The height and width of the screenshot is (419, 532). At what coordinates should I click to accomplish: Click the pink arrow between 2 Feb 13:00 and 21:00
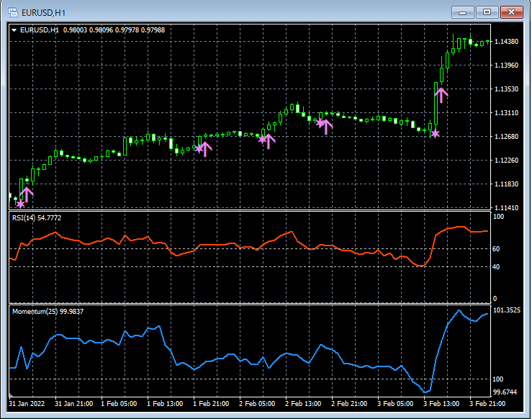tap(326, 126)
